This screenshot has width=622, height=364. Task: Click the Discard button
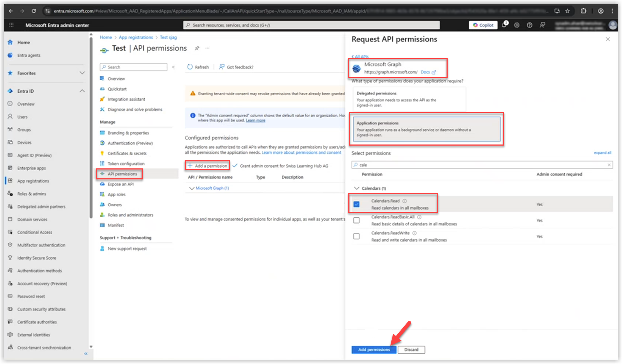(x=411, y=350)
